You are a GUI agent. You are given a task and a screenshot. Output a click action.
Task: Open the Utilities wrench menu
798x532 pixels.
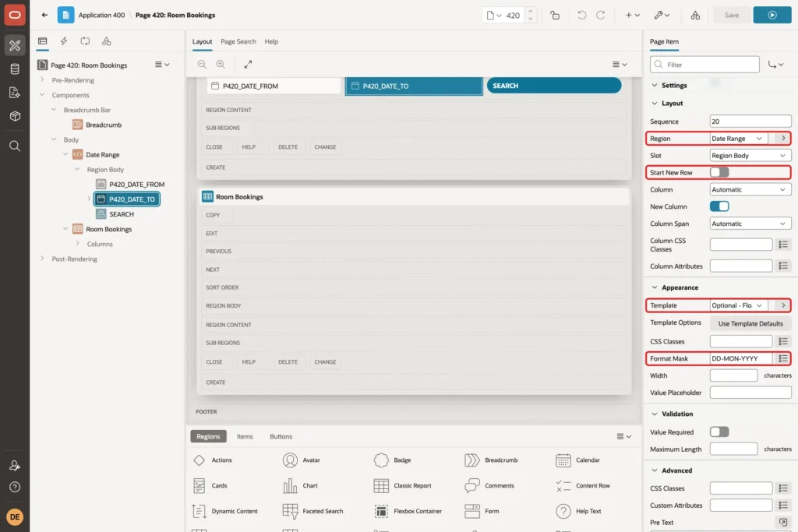pos(662,16)
